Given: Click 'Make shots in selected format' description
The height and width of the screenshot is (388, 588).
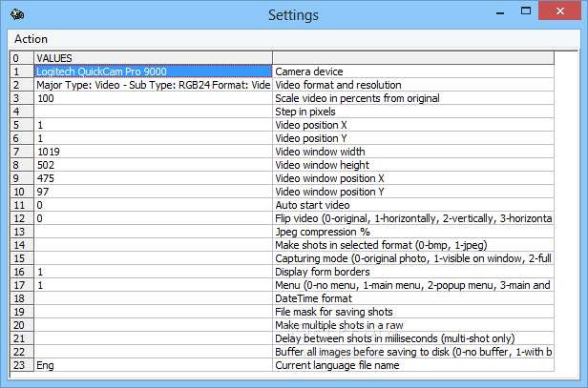Looking at the screenshot, I should (413, 245).
